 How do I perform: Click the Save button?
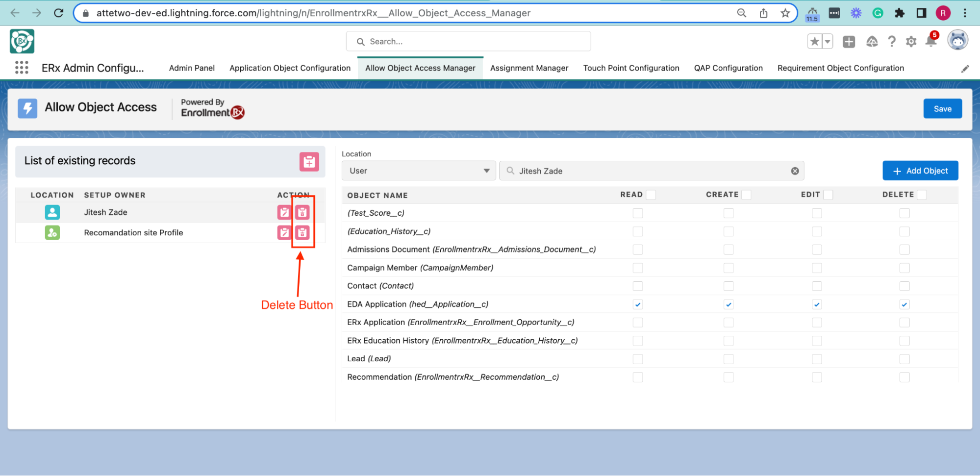tap(942, 109)
